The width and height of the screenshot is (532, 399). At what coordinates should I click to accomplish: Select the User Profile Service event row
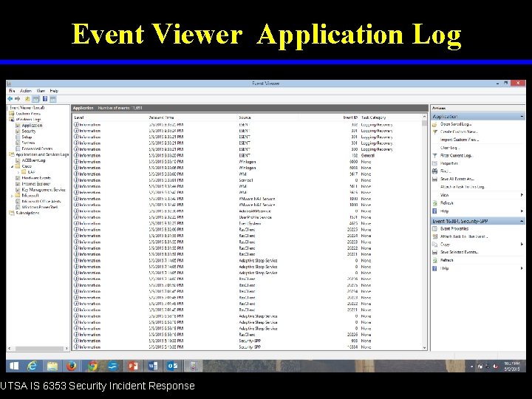coord(248,217)
